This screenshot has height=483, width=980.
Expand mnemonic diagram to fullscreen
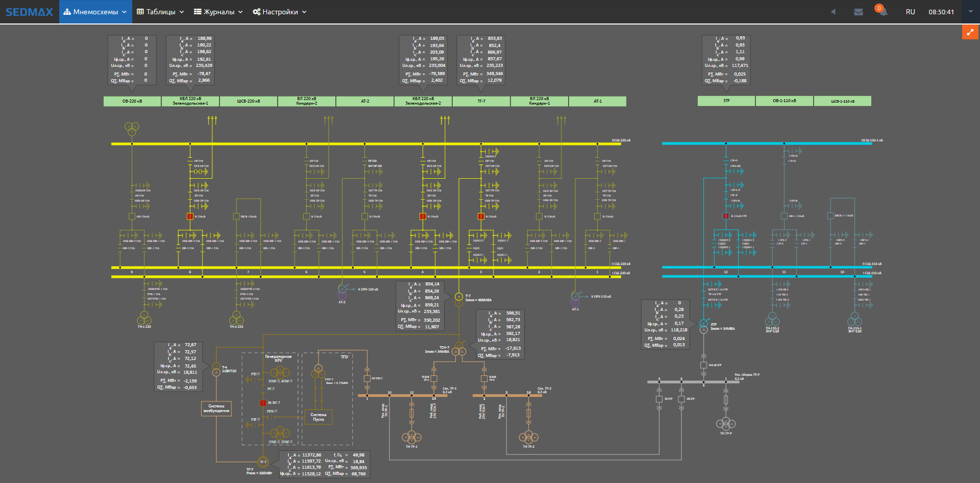click(970, 32)
